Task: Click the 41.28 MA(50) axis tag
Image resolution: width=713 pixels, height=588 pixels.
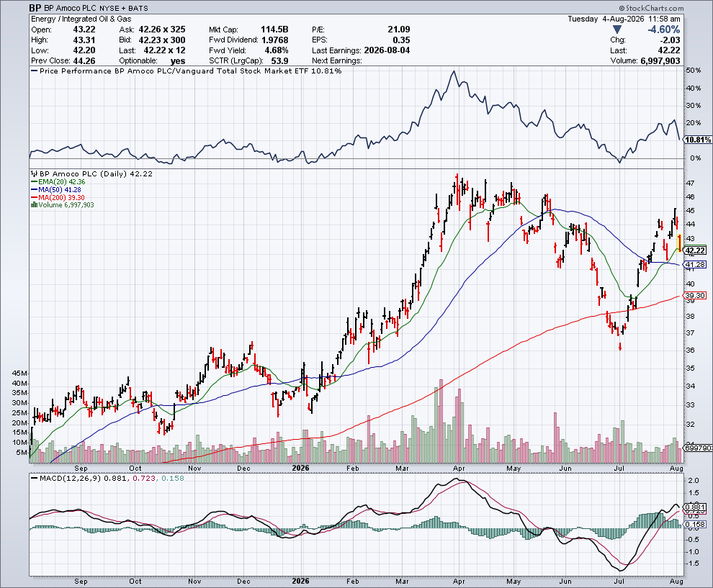Action: pyautogui.click(x=695, y=264)
